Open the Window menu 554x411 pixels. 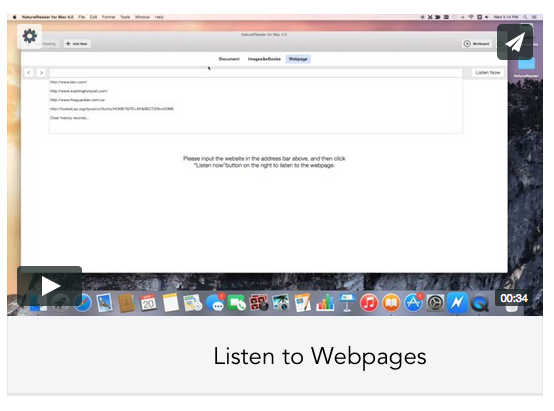tap(142, 17)
